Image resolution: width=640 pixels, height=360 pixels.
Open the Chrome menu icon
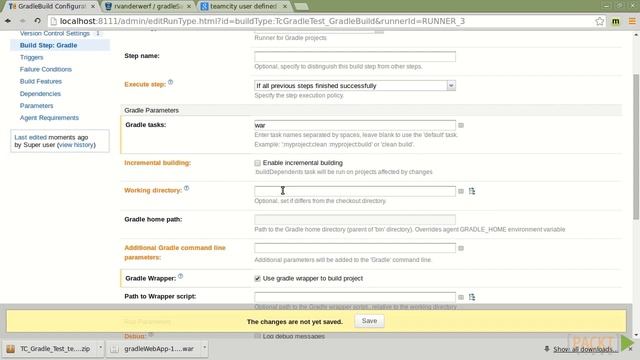[632, 21]
